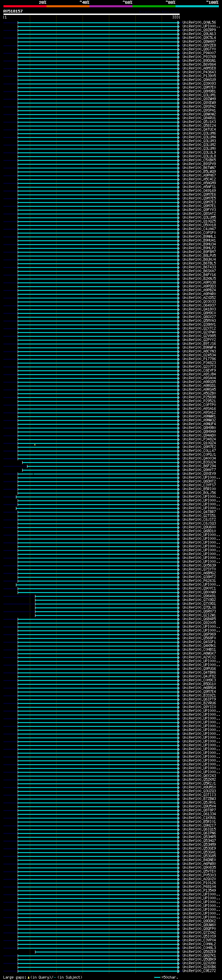Select label UniRef100_Q92005
Screen dimensions: 222x980
[199, 623]
